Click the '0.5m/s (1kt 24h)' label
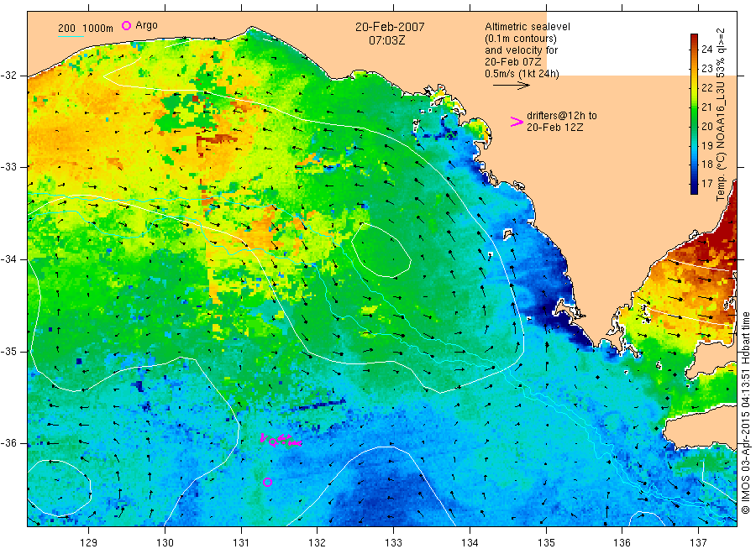This screenshot has width=756, height=554. (522, 74)
